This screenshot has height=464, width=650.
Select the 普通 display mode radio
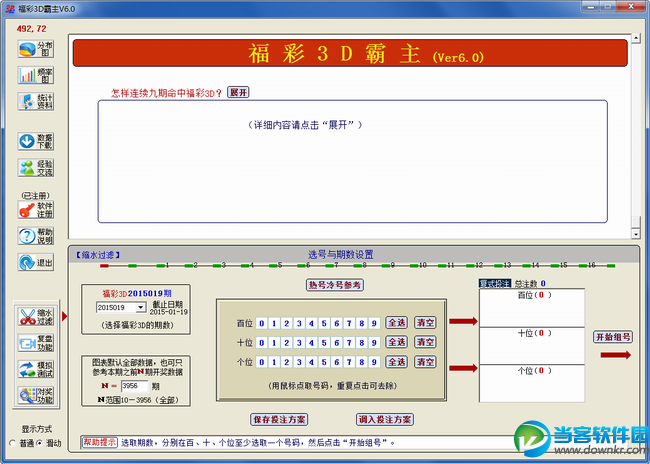click(x=12, y=443)
